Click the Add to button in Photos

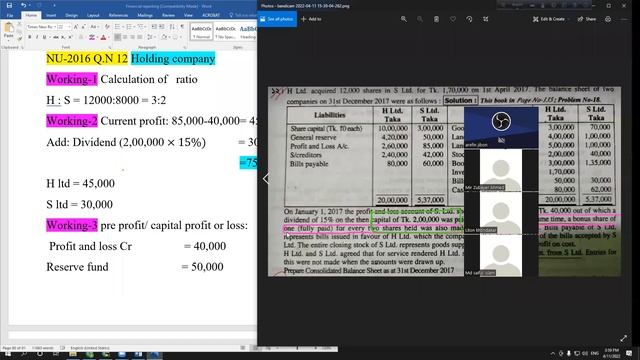(311, 19)
